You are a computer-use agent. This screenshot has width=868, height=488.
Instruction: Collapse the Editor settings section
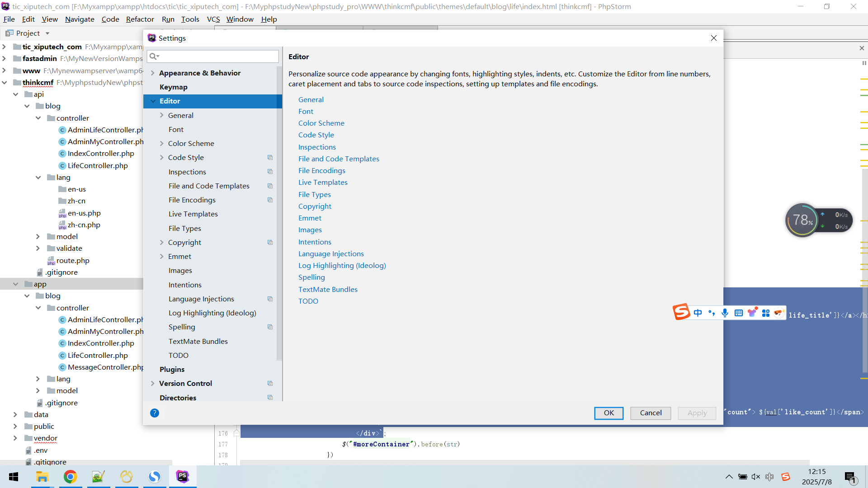(x=153, y=101)
